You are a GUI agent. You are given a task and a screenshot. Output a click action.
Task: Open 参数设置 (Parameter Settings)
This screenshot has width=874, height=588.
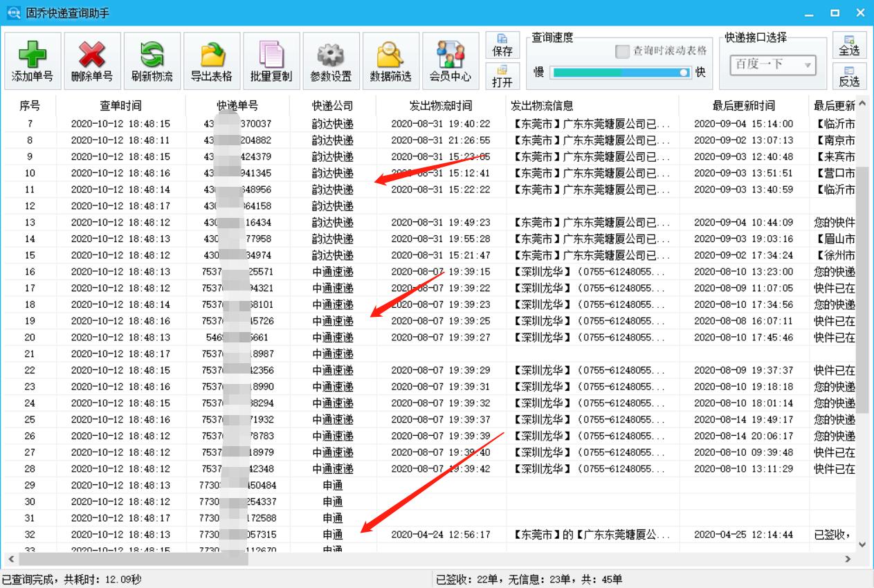pos(330,60)
